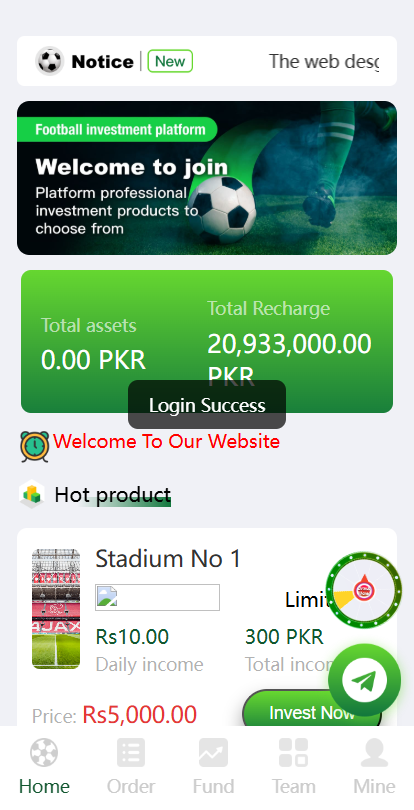Click the alarm clock icon
This screenshot has width=414, height=810.
click(x=35, y=445)
